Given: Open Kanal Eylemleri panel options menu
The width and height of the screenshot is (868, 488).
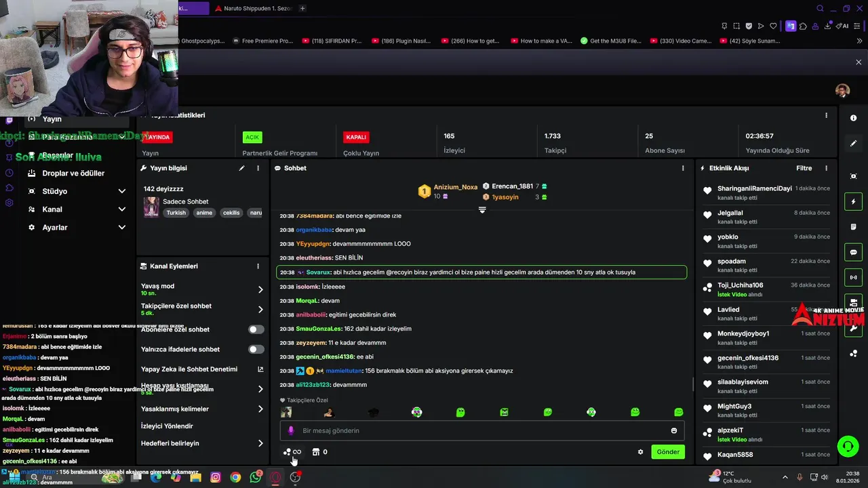Looking at the screenshot, I should click(x=258, y=266).
